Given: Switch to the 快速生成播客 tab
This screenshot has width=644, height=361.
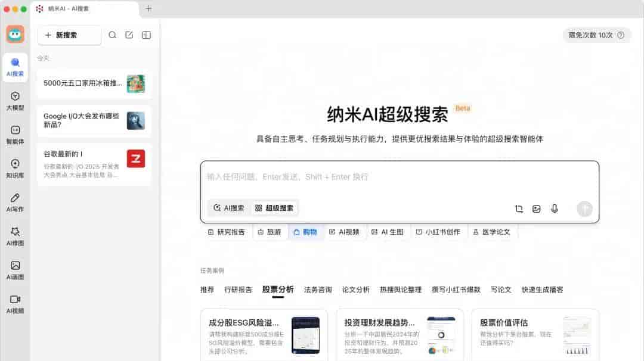Looking at the screenshot, I should coord(542,290).
